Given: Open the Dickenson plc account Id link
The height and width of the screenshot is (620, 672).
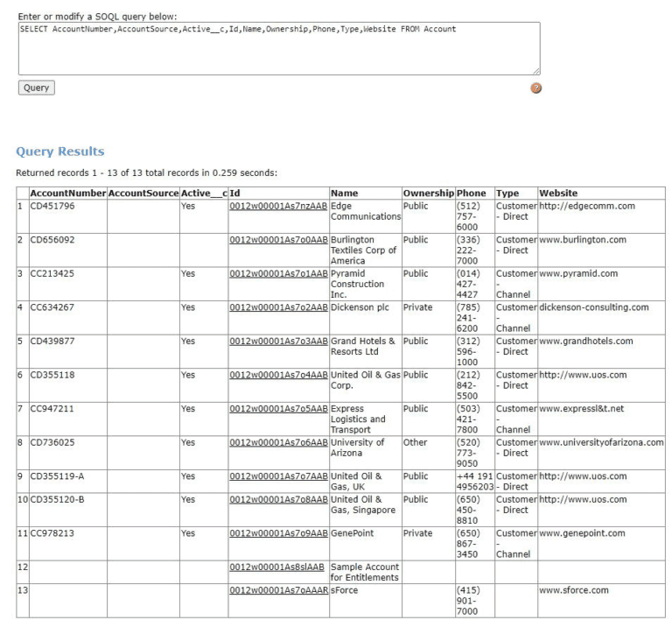Looking at the screenshot, I should coord(278,307).
